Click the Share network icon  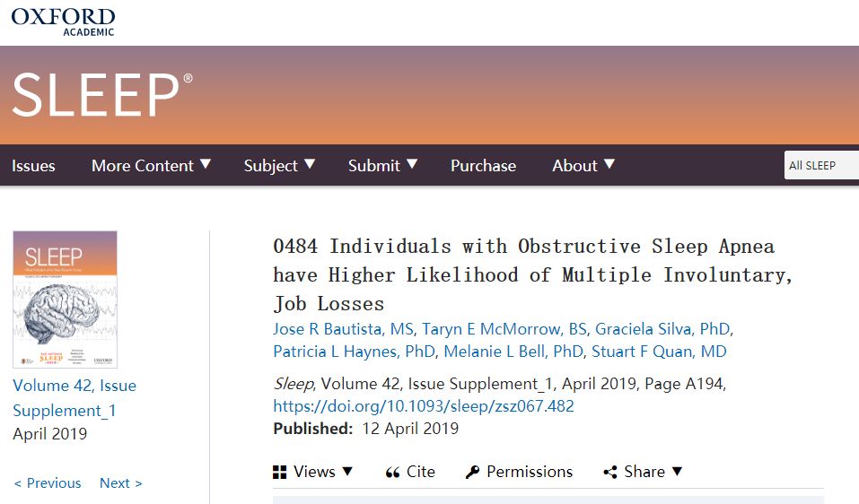[609, 472]
